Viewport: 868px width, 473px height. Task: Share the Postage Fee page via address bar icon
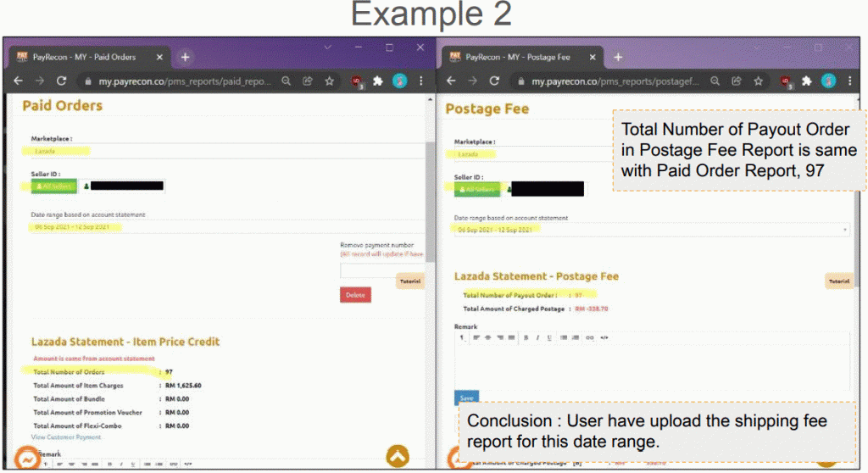tap(737, 81)
